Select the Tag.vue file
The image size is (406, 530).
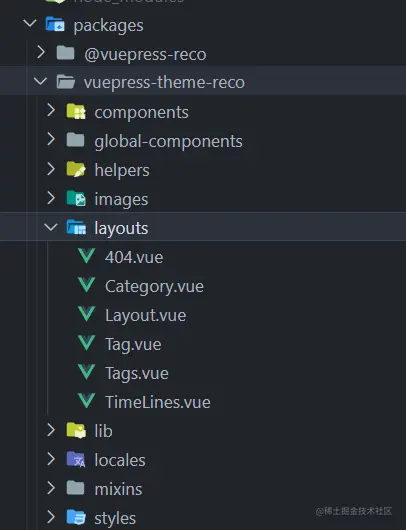(x=133, y=345)
